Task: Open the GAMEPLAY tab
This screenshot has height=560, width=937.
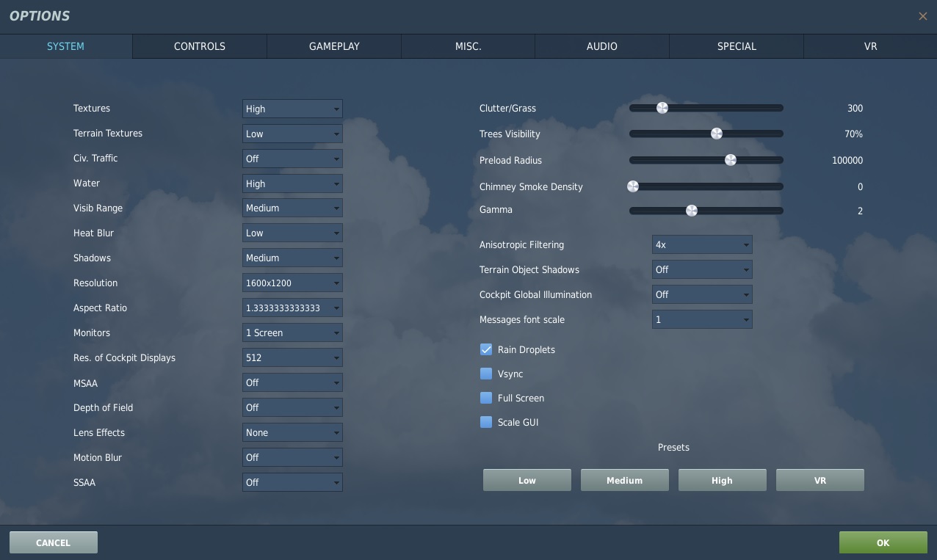Action: [334, 46]
